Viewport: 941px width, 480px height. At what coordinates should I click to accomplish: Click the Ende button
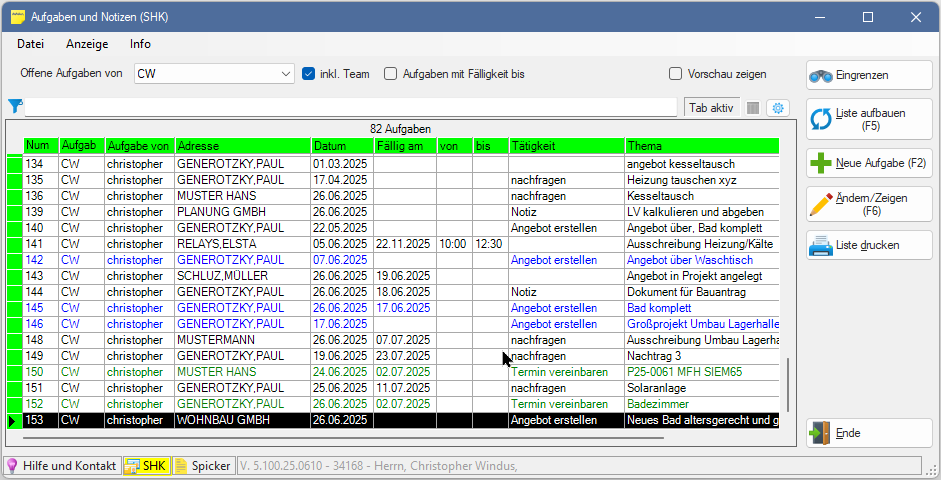[868, 433]
